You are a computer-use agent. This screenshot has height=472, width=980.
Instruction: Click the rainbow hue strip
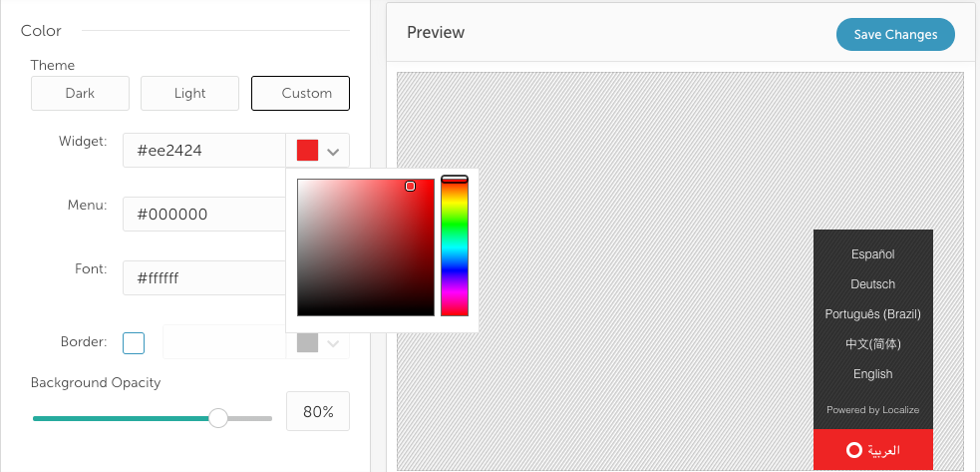tap(455, 247)
